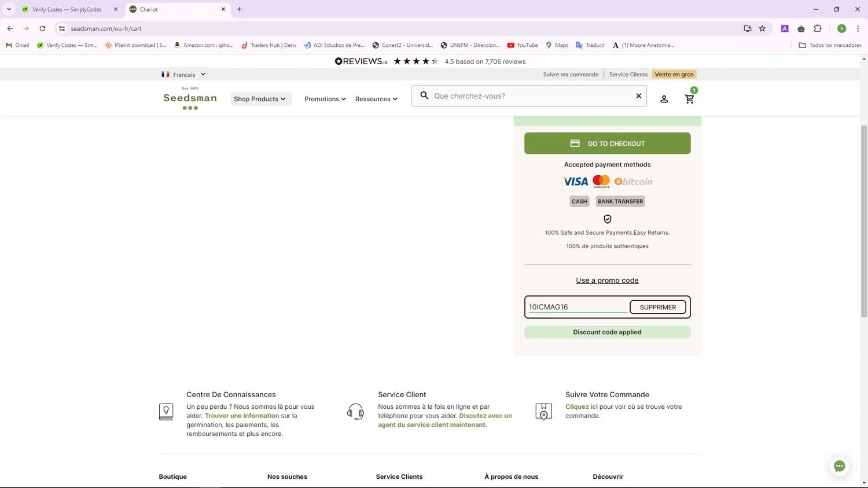Open Traducir bookmark
Screen dimensions: 868x488
click(x=590, y=45)
